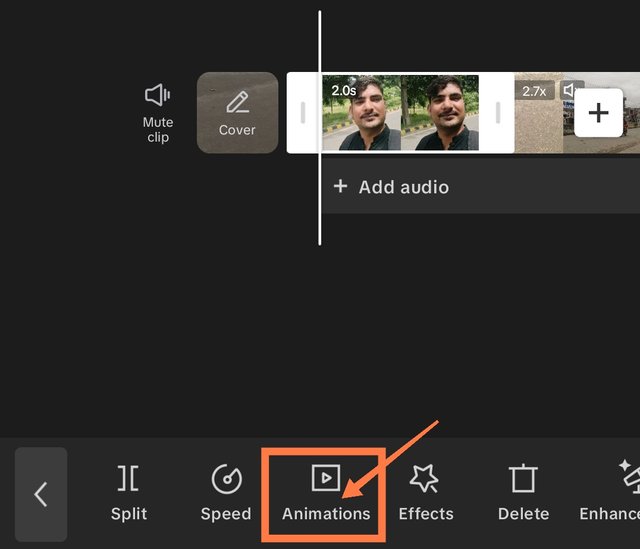Viewport: 640px width, 549px height.
Task: Click Add audio track
Action: pyautogui.click(x=391, y=187)
